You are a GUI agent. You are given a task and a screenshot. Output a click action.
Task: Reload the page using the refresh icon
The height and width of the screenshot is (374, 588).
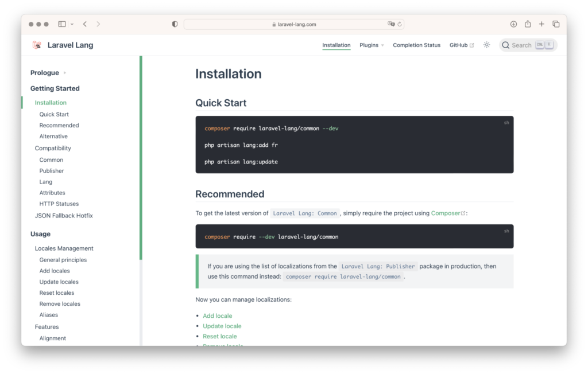click(x=400, y=24)
